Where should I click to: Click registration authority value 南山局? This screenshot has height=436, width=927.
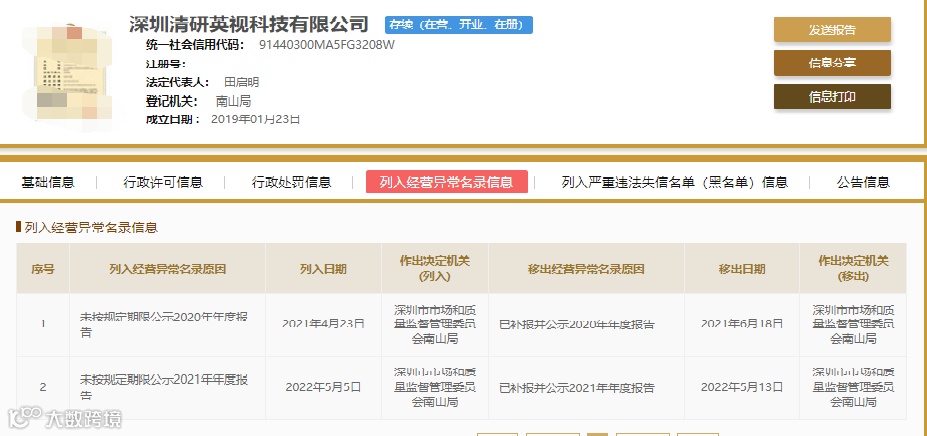pyautogui.click(x=233, y=101)
